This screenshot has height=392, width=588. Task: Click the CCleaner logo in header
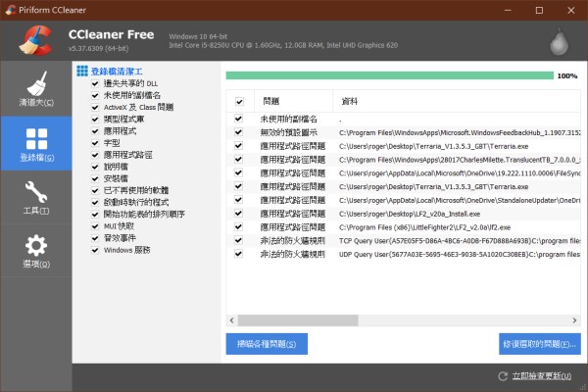pyautogui.click(x=35, y=40)
